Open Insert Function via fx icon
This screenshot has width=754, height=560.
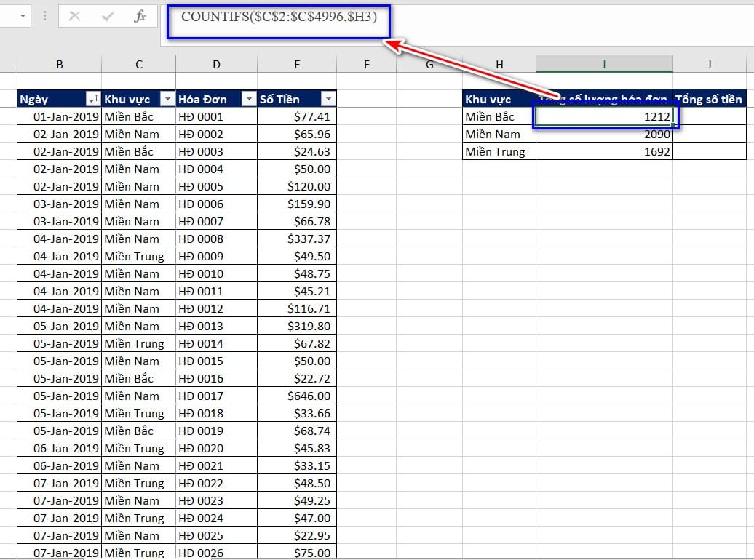point(140,16)
